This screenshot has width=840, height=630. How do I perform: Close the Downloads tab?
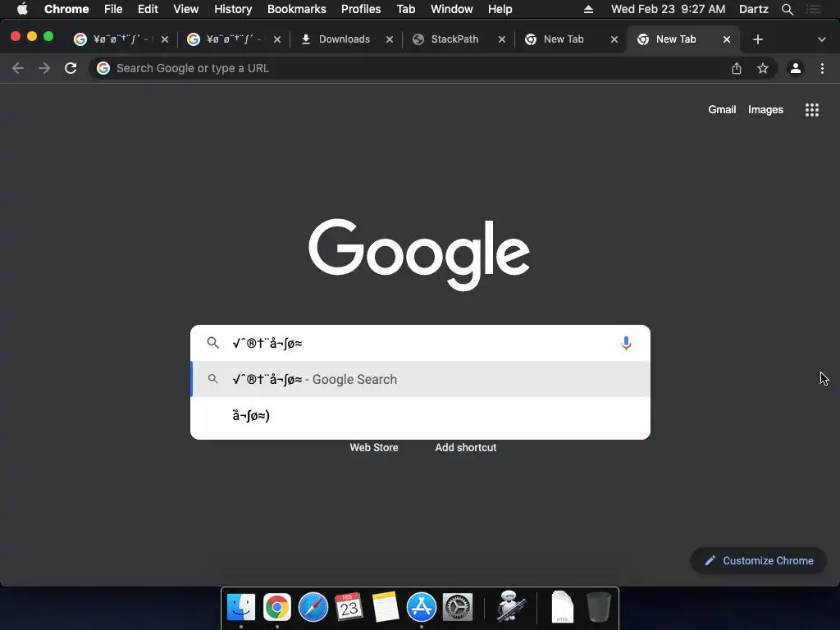(x=390, y=39)
